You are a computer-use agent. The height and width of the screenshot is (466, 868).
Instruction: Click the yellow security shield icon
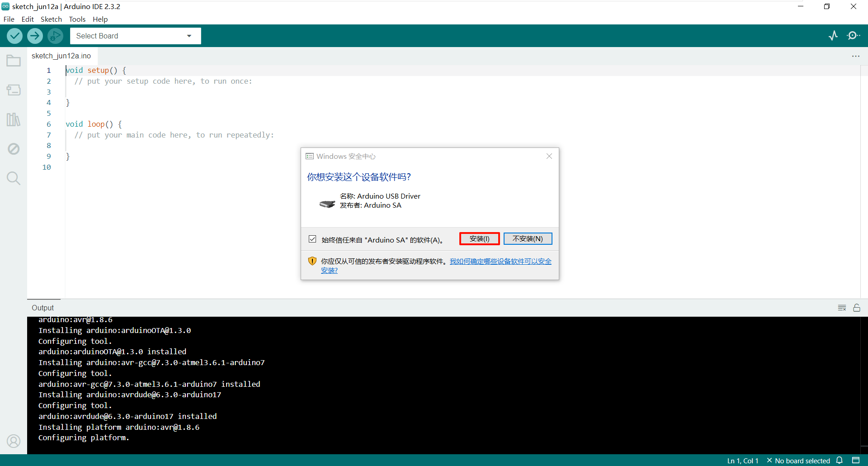(312, 261)
